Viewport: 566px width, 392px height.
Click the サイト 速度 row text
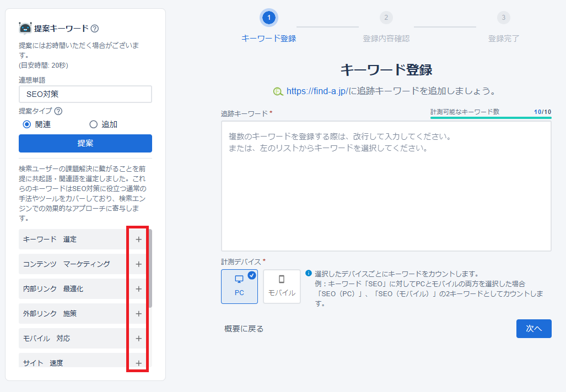pyautogui.click(x=43, y=363)
